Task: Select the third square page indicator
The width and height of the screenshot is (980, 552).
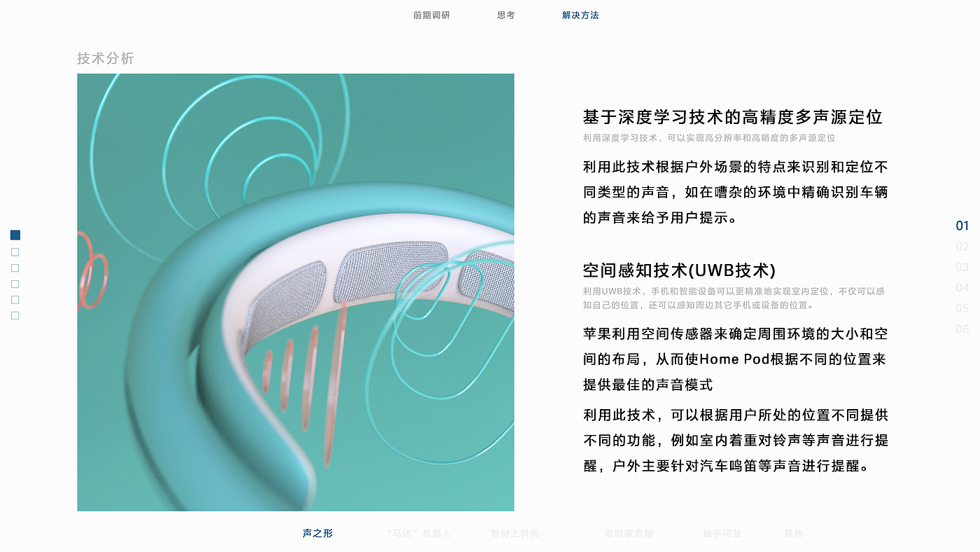Action: [15, 268]
